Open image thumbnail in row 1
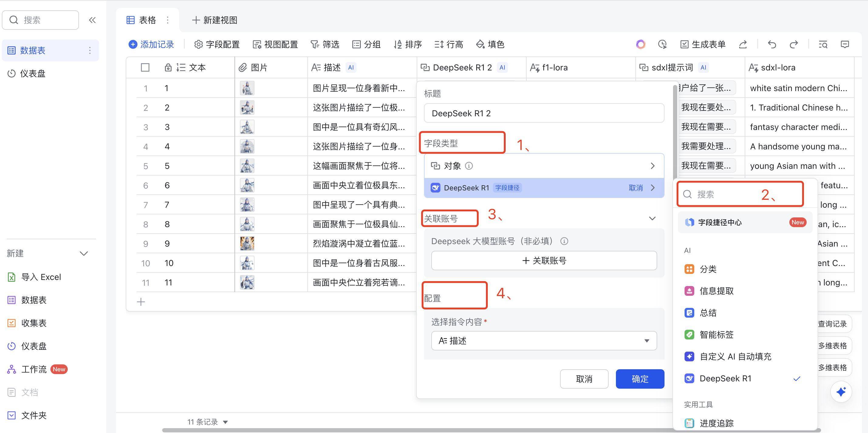Screen dimensions: 868x433 (247, 88)
